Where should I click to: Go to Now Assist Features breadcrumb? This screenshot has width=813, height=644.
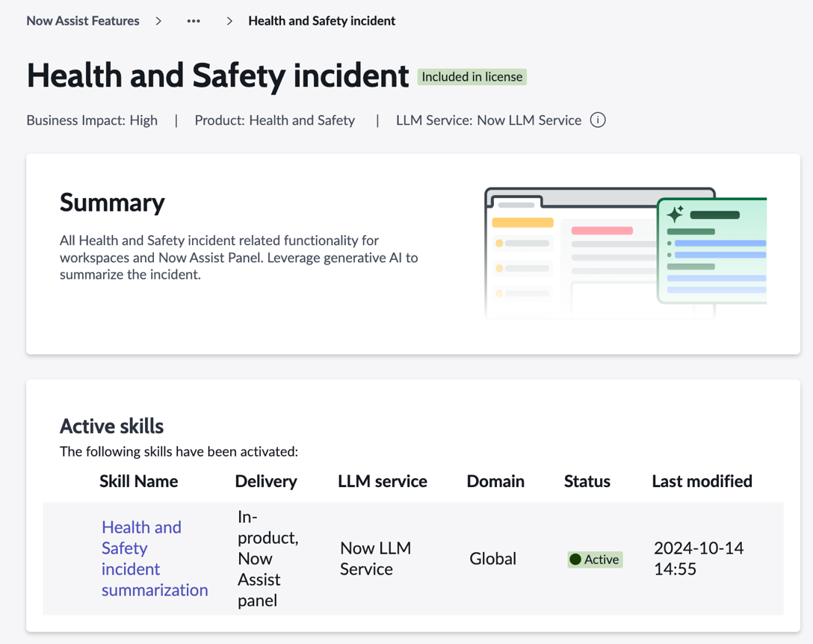click(83, 21)
